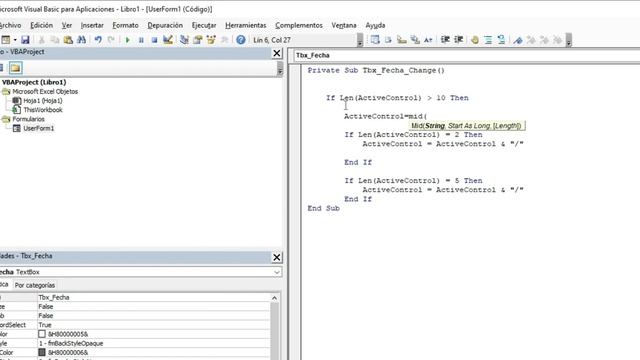
Task: Select the Formularios folder
Action: [x=28, y=119]
